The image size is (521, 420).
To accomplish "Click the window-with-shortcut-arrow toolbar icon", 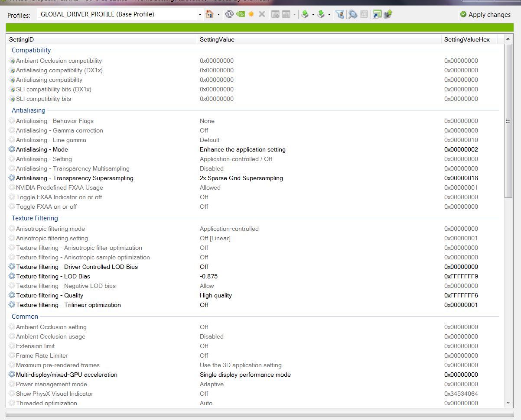I will coord(377,14).
